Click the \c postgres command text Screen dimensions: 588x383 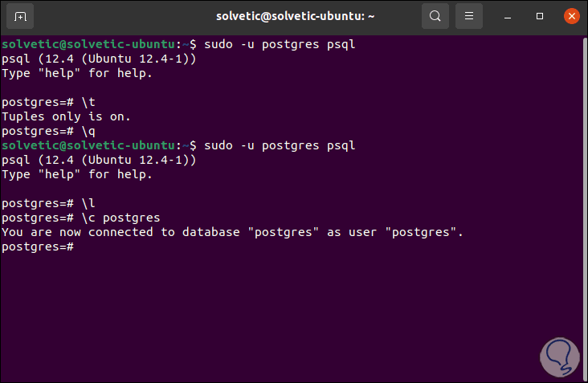point(120,218)
